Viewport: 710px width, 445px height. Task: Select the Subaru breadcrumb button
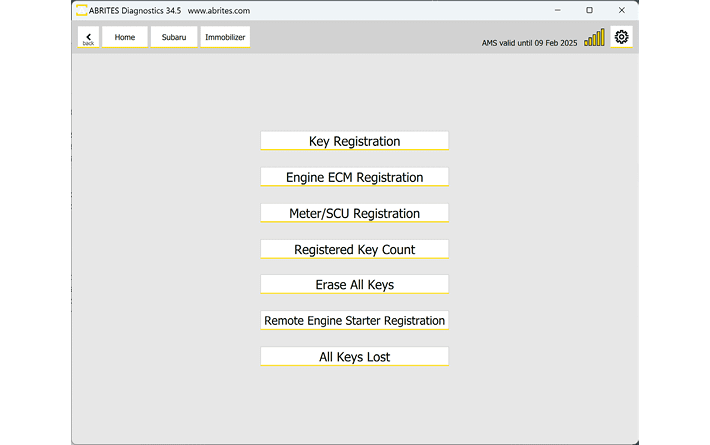[174, 37]
